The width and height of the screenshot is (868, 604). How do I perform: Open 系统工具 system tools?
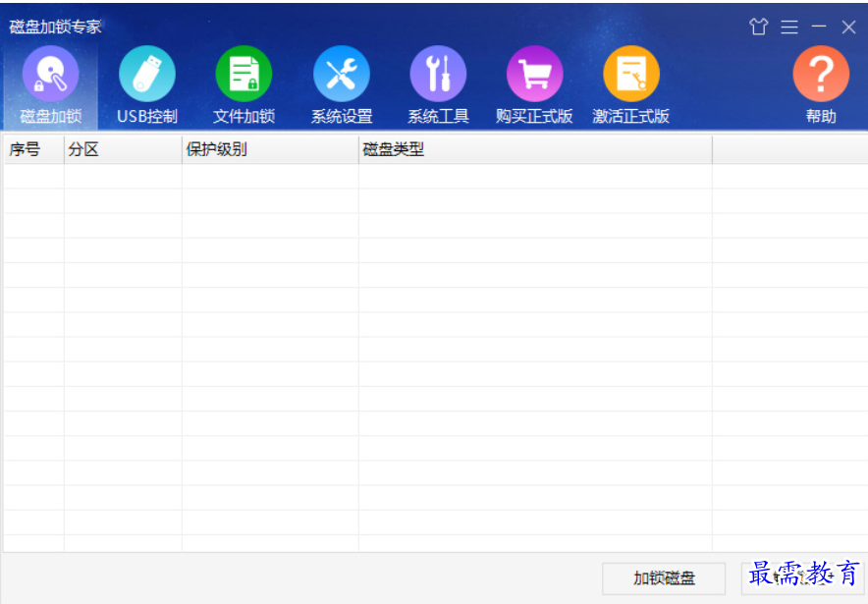coord(438,85)
